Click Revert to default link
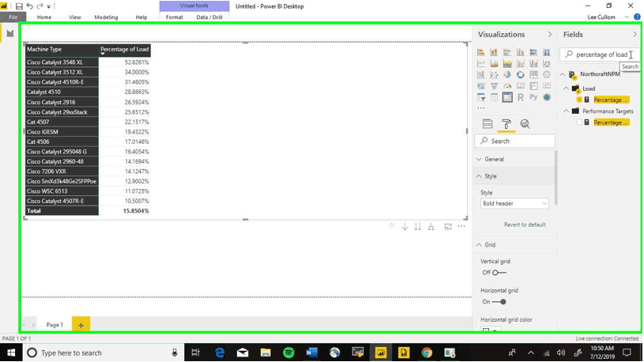 click(525, 224)
